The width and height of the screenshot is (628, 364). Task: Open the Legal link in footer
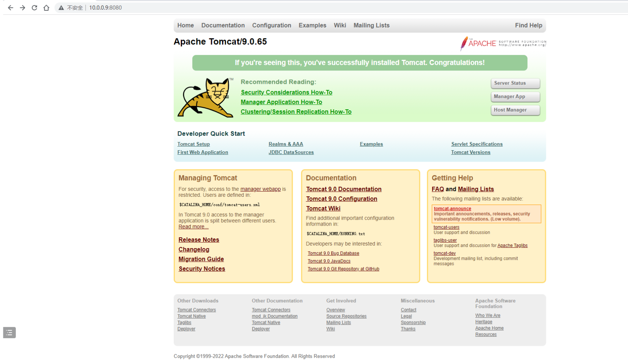click(x=406, y=316)
